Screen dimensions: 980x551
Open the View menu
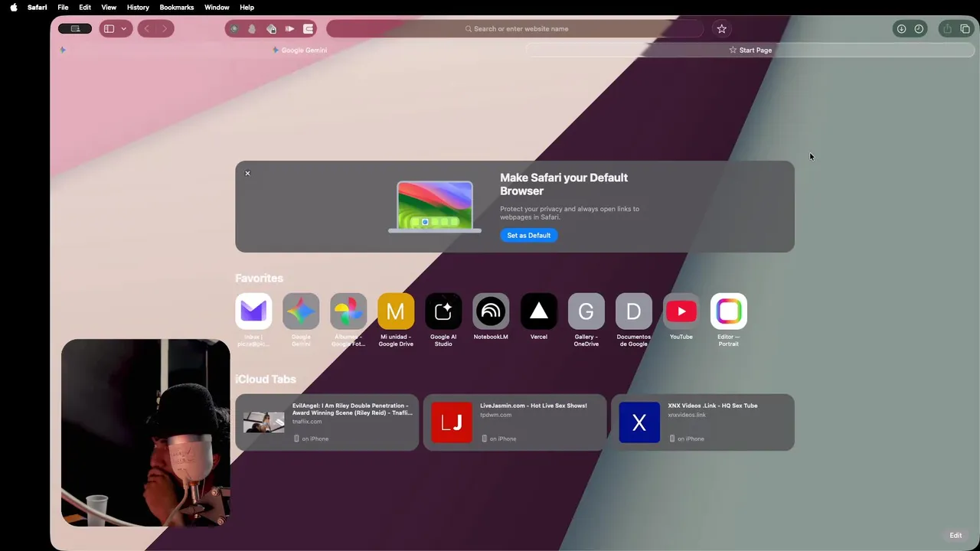109,8
